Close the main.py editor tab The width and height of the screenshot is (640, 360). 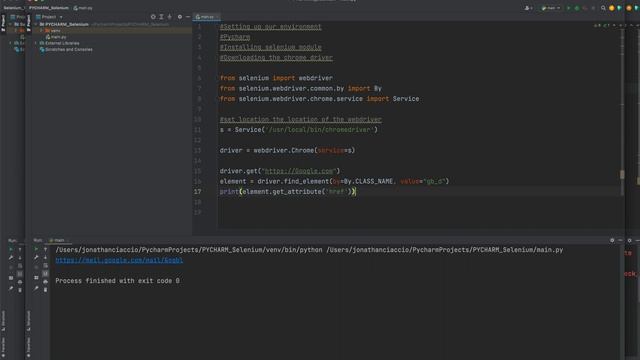[x=218, y=17]
